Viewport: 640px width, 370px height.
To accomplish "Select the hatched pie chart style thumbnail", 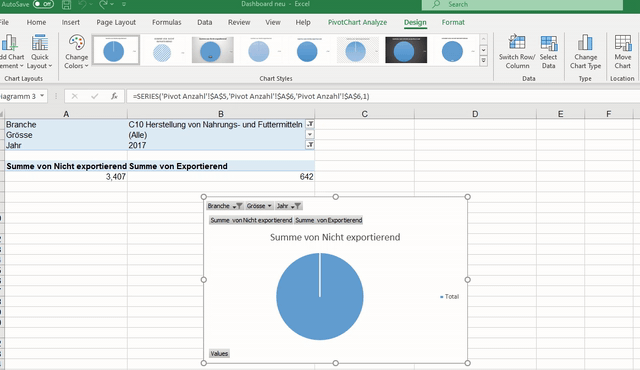I will tap(164, 50).
